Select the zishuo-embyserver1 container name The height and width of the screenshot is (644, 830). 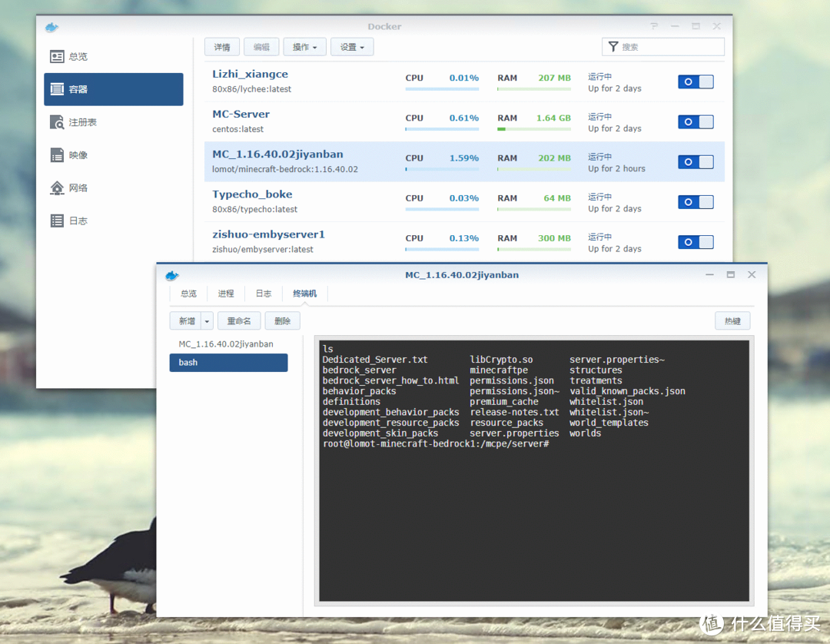(268, 234)
